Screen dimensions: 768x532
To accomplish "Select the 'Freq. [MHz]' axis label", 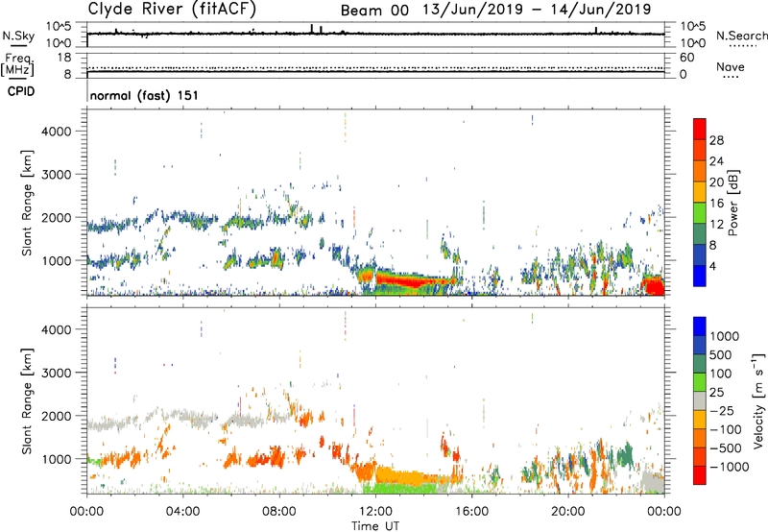I will click(17, 64).
